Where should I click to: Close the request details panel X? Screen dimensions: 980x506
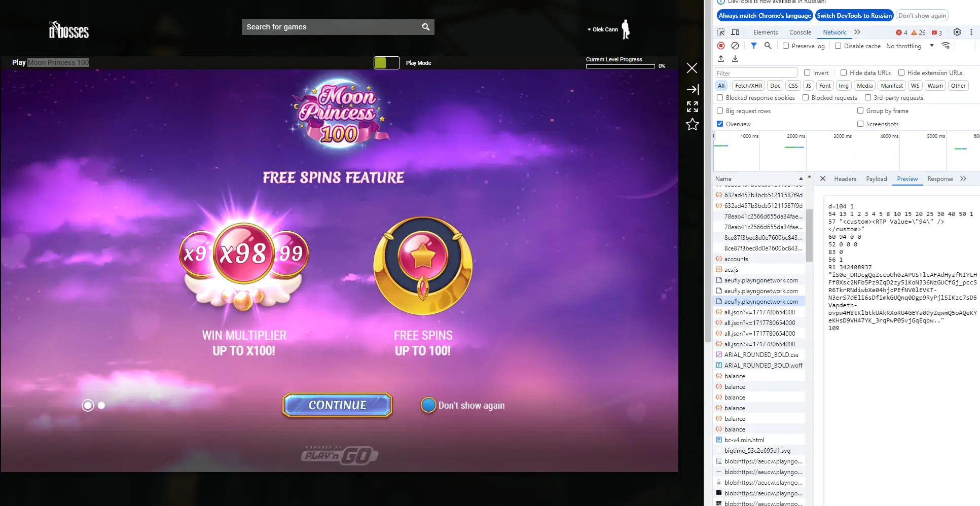tap(823, 178)
